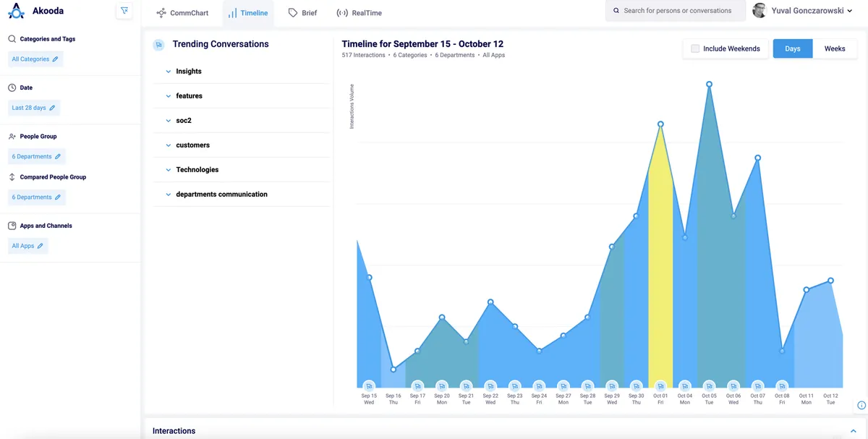Click the search magnifier icon in the top bar
The height and width of the screenshot is (439, 868).
(616, 11)
